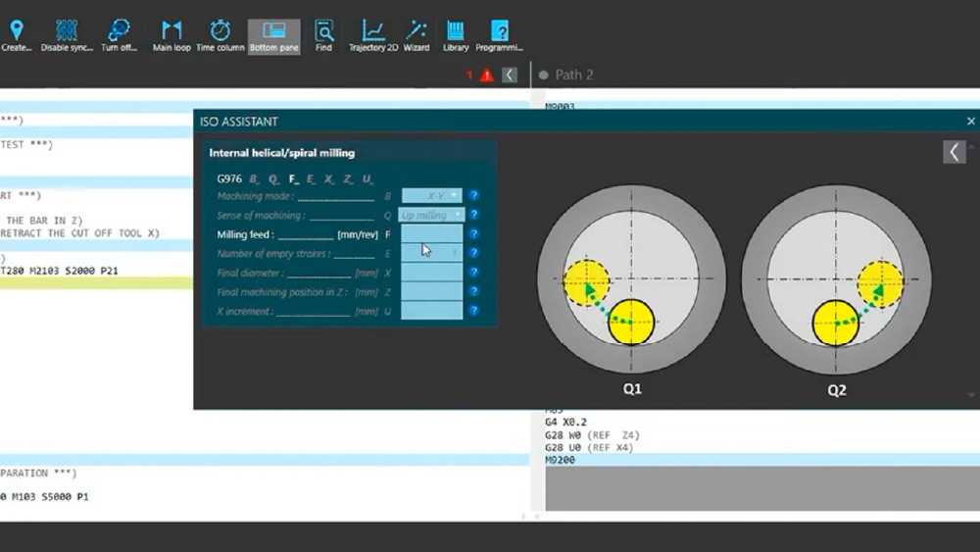Click the Milling feed input field
980x552 pixels.
pos(431,234)
